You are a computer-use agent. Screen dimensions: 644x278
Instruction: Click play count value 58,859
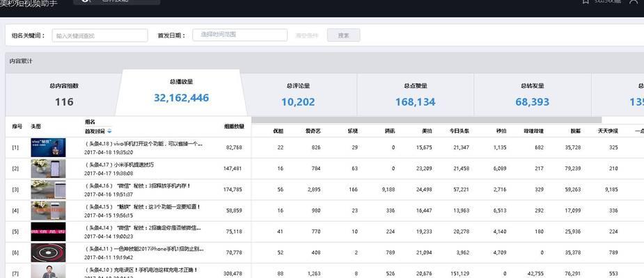[x=234, y=211]
